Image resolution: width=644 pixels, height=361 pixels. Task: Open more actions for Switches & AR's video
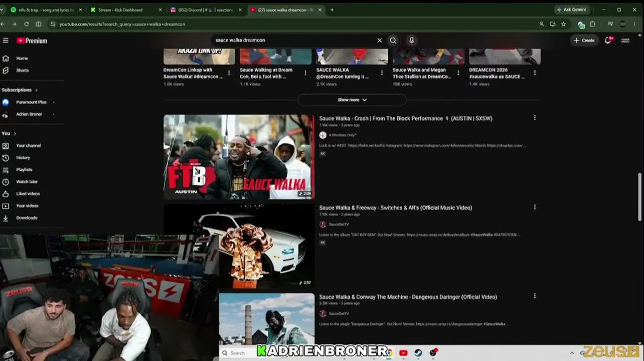[x=535, y=207]
